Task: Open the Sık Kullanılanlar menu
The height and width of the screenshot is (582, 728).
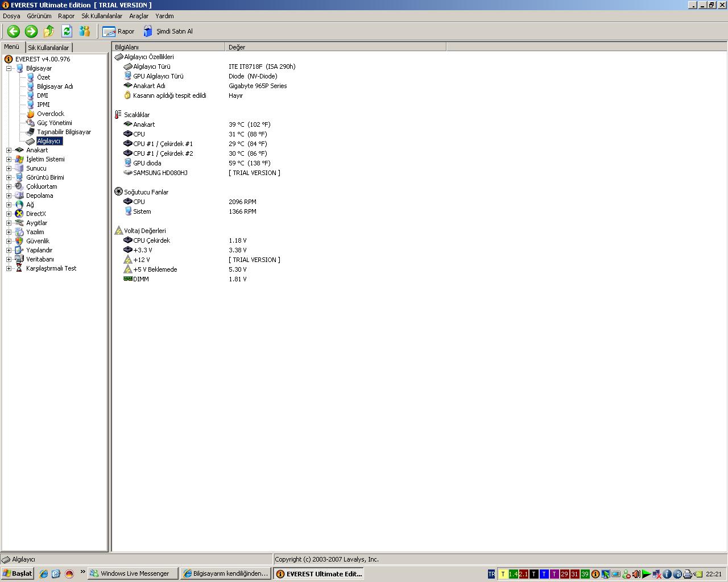Action: click(x=102, y=16)
